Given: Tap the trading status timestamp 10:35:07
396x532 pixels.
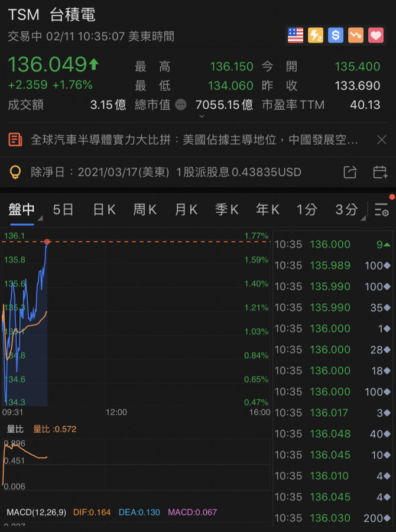Looking at the screenshot, I should (102, 36).
